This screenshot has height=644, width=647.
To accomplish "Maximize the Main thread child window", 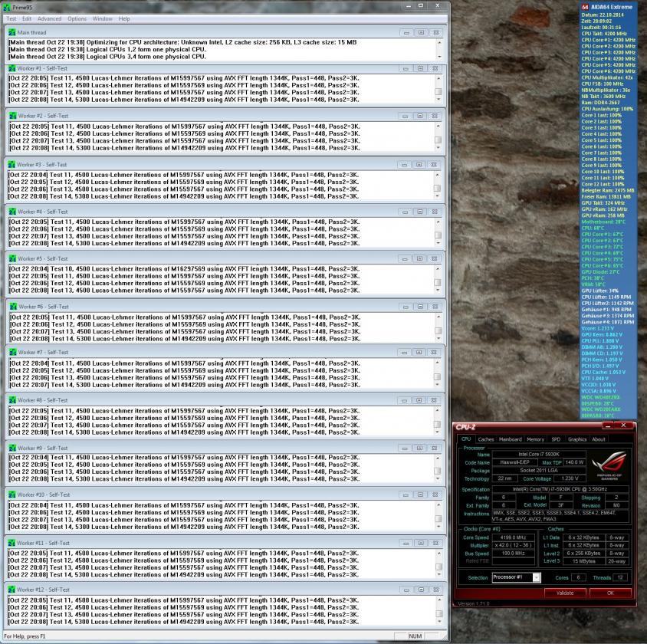I will pyautogui.click(x=421, y=32).
